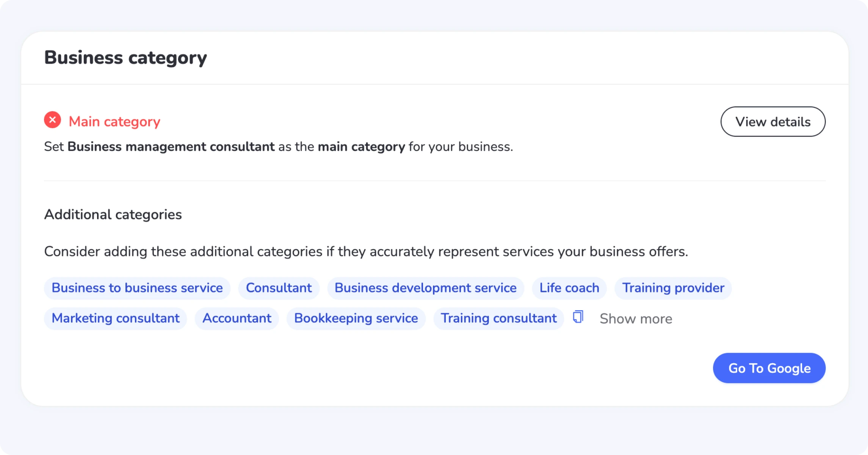
Task: Toggle the Business development service category
Action: click(425, 288)
